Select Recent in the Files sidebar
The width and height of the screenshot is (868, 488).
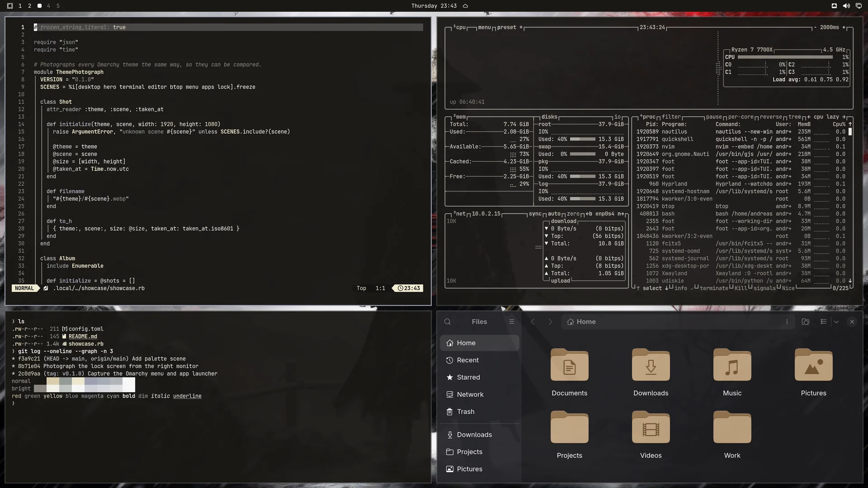click(x=480, y=360)
